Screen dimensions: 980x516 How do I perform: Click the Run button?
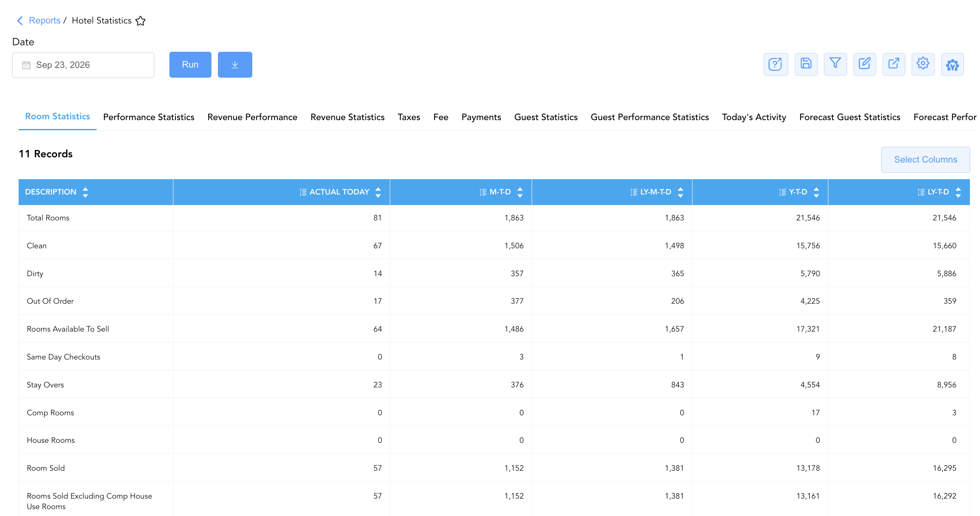(190, 65)
